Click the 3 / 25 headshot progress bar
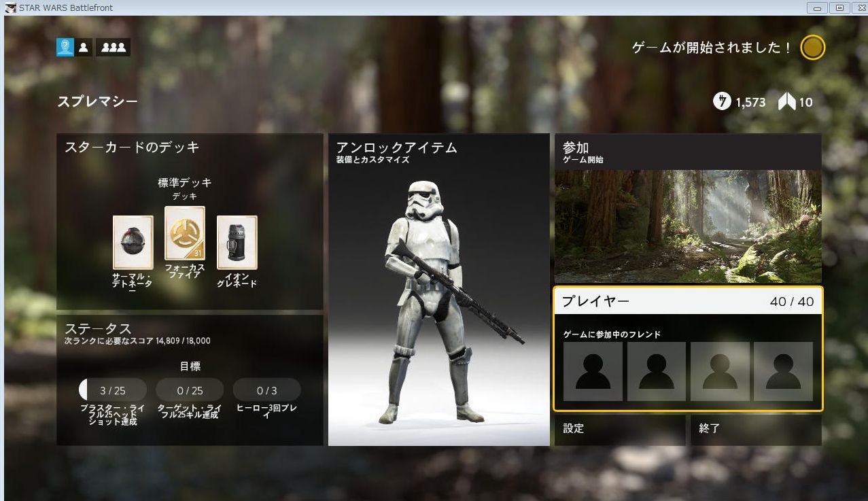This screenshot has width=868, height=501. pos(113,390)
